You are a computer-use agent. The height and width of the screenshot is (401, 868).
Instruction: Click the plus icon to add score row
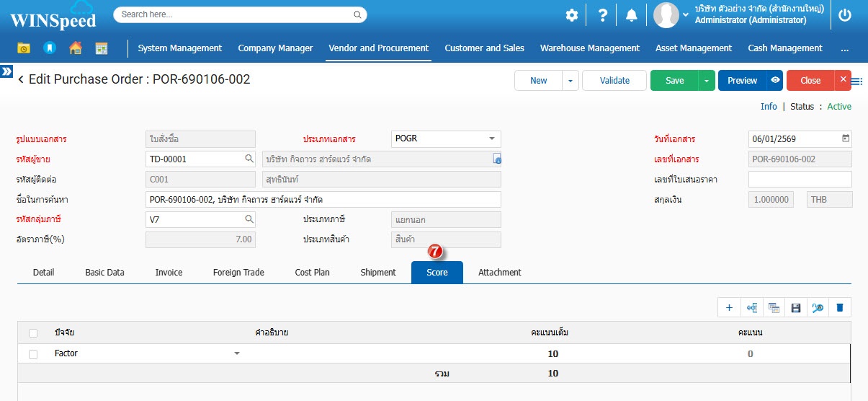pyautogui.click(x=729, y=308)
